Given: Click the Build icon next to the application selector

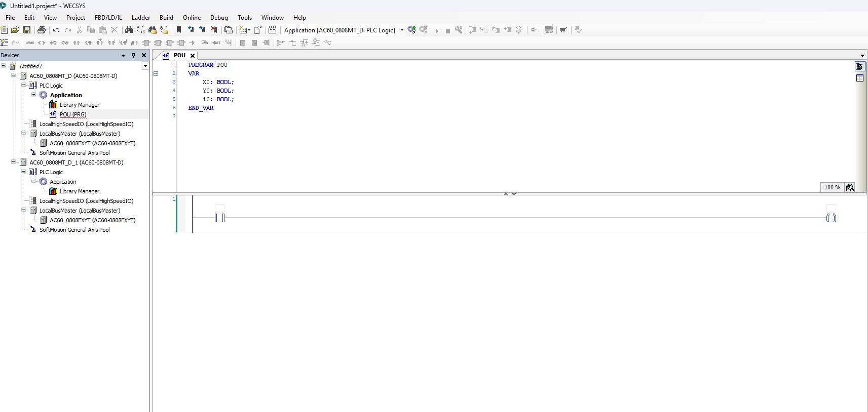Looking at the screenshot, I should [x=272, y=30].
